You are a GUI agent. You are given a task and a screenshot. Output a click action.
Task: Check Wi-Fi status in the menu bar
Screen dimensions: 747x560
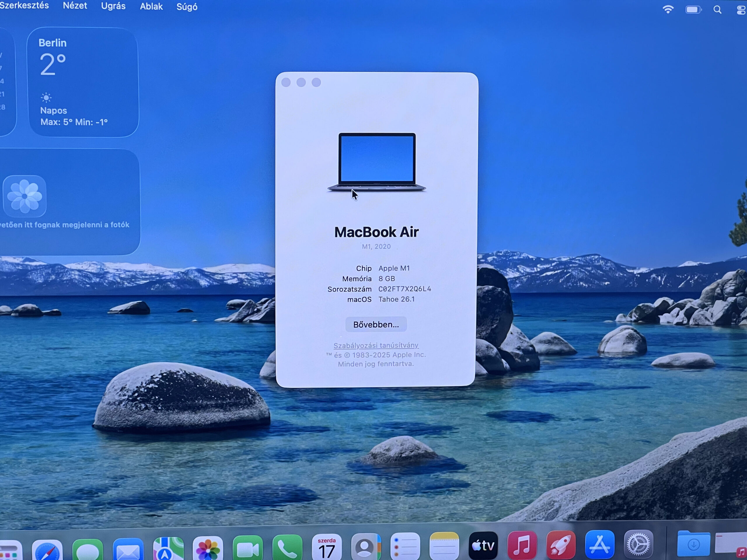click(668, 9)
